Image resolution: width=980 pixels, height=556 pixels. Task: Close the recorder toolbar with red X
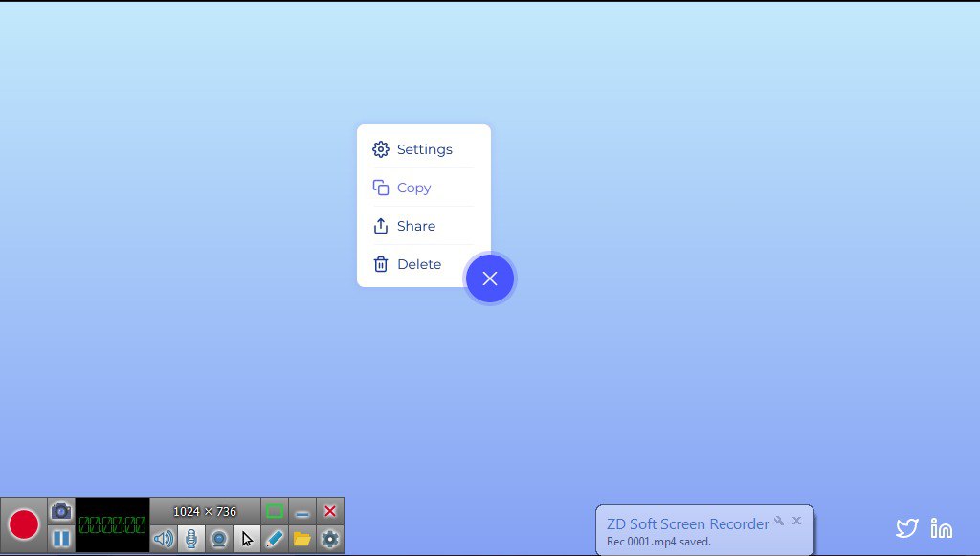(x=330, y=512)
